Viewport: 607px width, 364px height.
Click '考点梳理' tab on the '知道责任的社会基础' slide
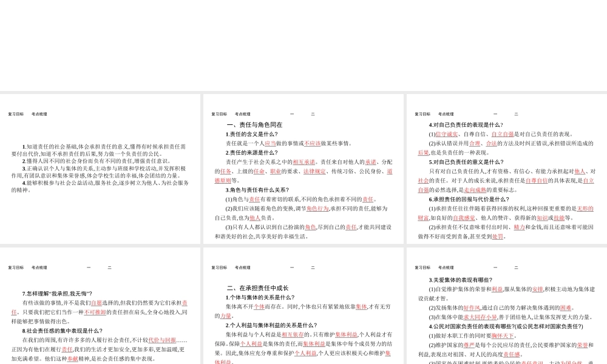coord(39,114)
